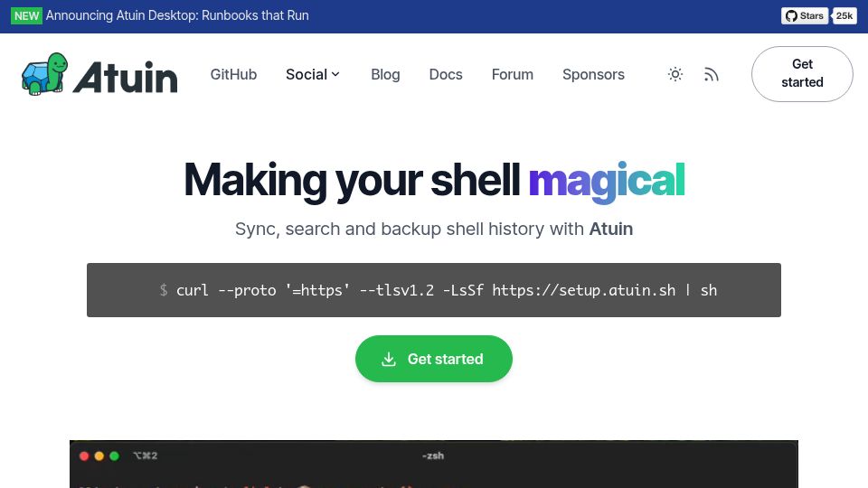Open the Atuin Desktop announcement link
The height and width of the screenshot is (488, 868).
click(x=177, y=15)
